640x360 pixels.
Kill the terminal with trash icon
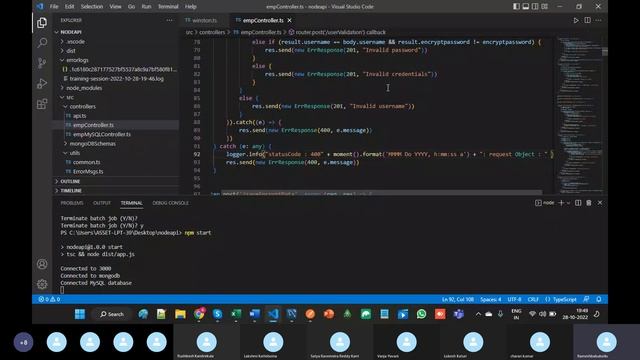[x=589, y=203]
